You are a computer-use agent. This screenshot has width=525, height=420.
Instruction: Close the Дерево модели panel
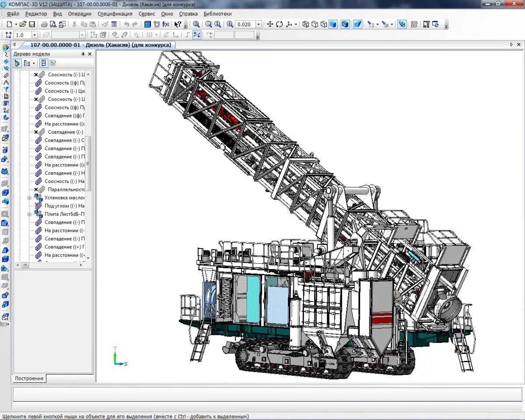(x=90, y=54)
